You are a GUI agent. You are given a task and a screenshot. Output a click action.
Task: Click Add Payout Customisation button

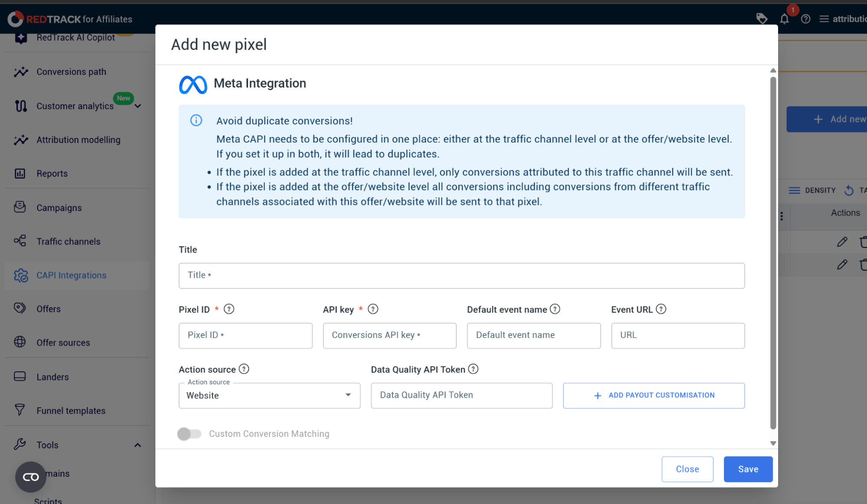tap(654, 395)
